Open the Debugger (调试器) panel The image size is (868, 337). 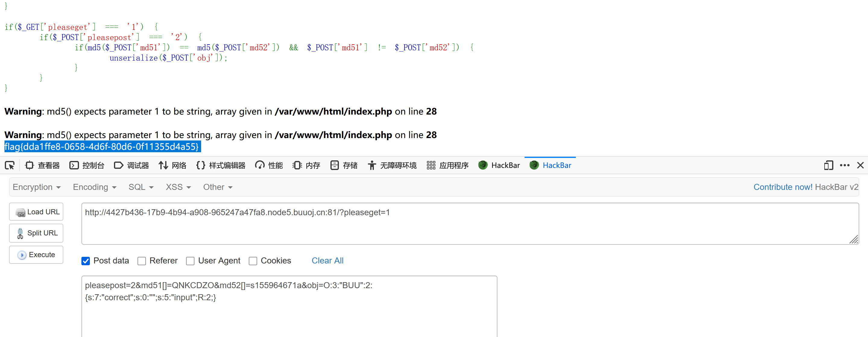pyautogui.click(x=132, y=165)
